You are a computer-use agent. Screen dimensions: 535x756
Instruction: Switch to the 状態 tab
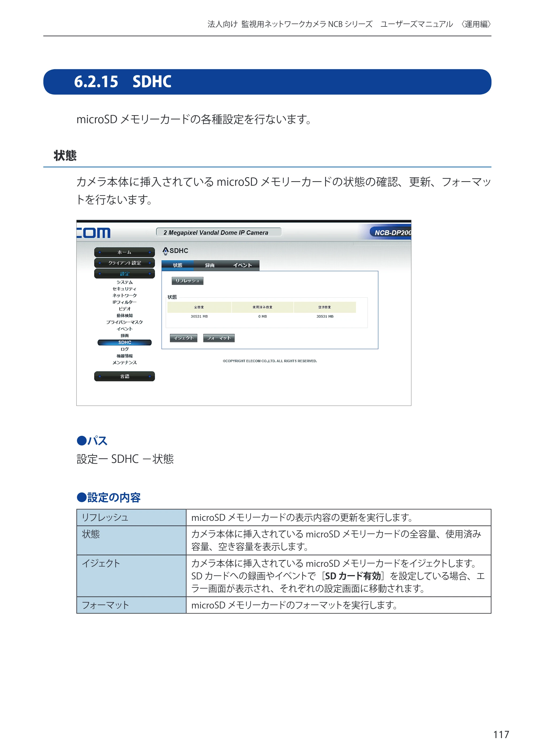point(178,265)
